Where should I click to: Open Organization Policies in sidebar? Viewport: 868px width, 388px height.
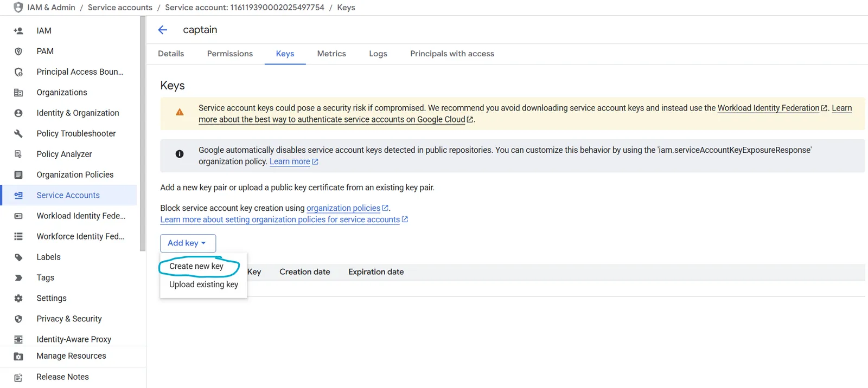tap(69, 175)
